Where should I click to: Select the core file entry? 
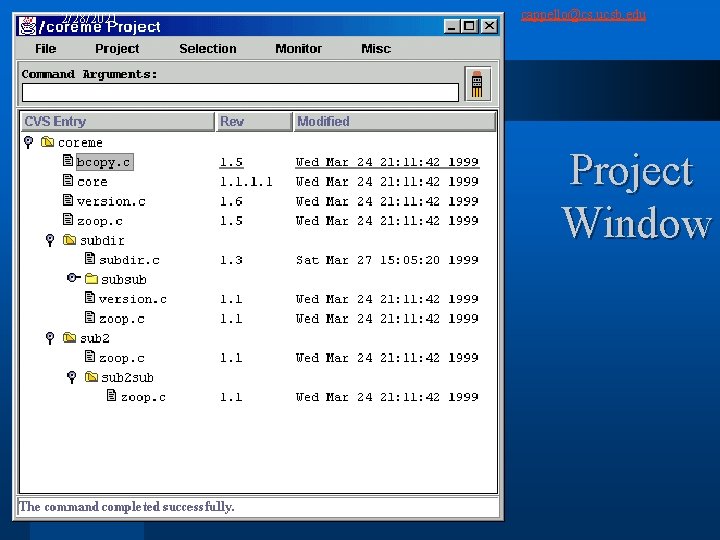pyautogui.click(x=92, y=182)
